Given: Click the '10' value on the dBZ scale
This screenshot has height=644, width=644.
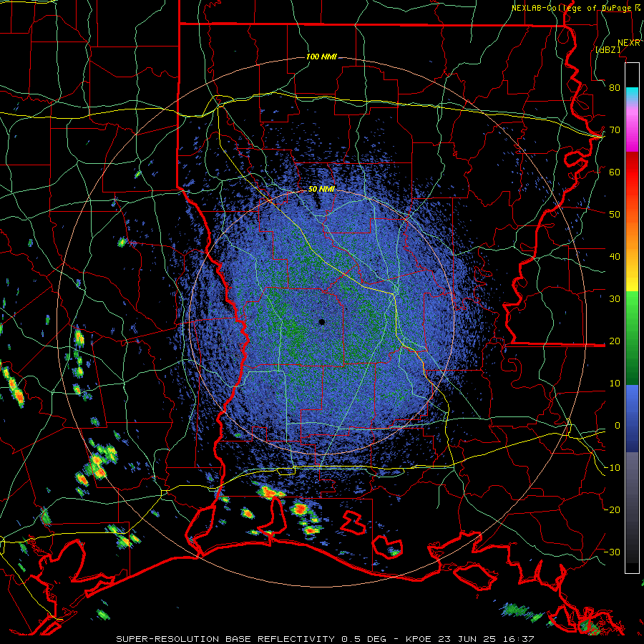Looking at the screenshot, I should pyautogui.click(x=615, y=384).
